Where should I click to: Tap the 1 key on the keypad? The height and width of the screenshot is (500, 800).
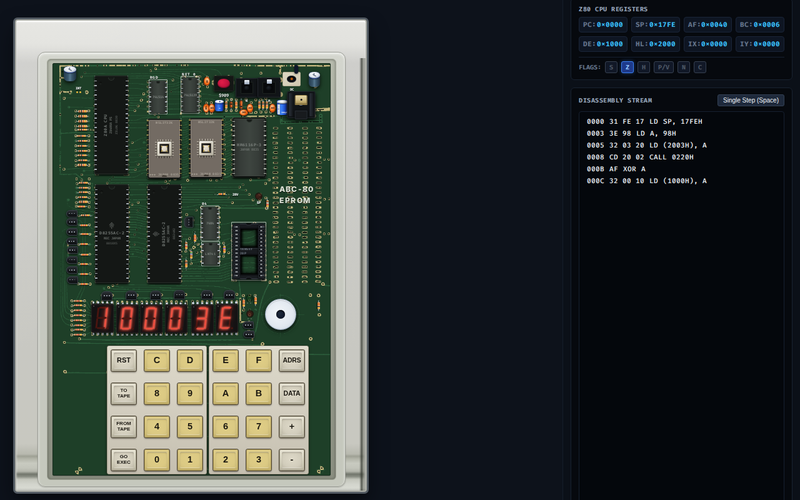tap(190, 460)
